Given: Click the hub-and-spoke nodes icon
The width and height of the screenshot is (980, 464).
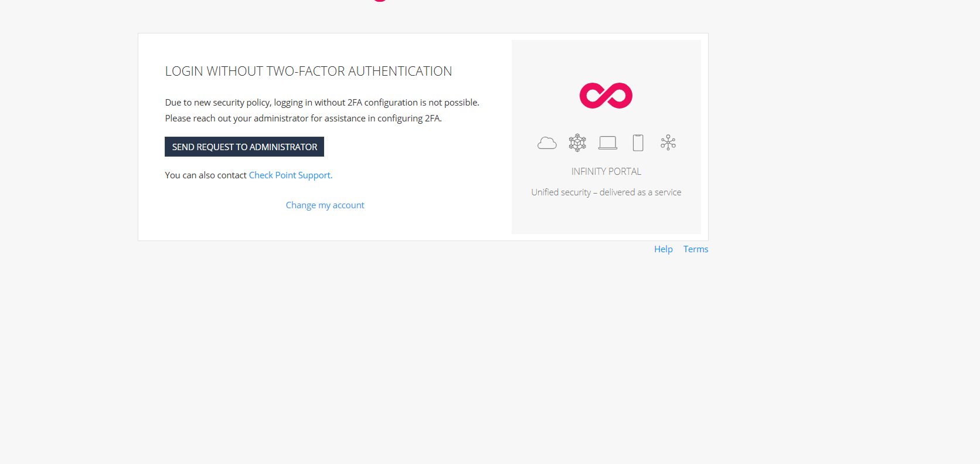Looking at the screenshot, I should pos(668,143).
